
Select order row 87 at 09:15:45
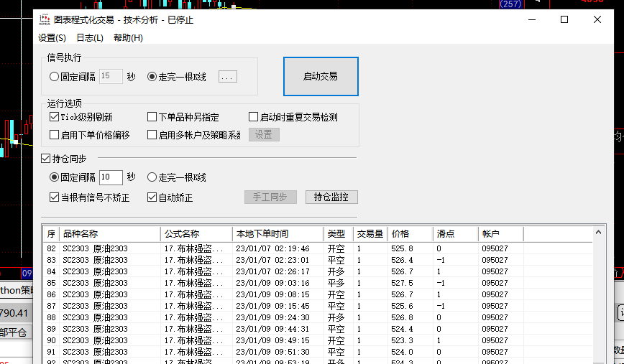tap(318, 306)
